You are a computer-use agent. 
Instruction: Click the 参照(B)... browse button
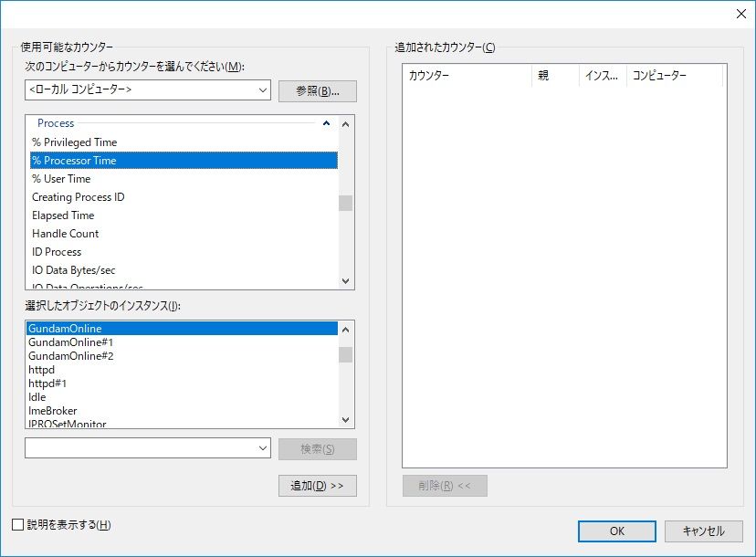317,91
